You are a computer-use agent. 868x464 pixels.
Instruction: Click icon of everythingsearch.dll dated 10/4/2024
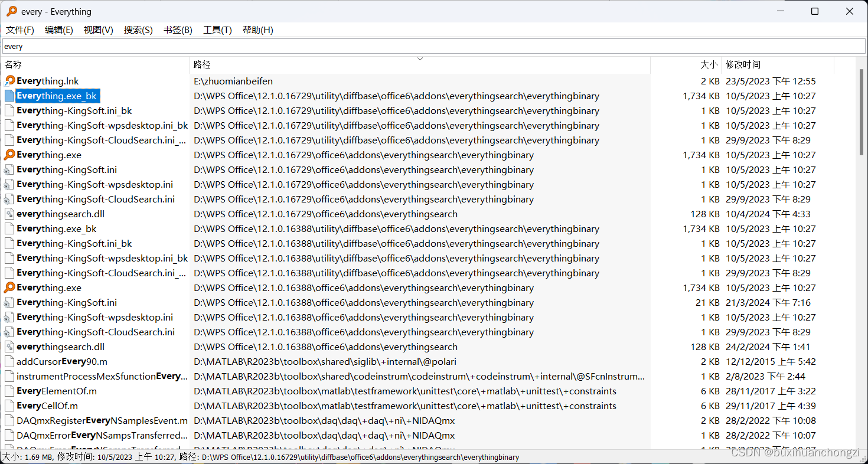point(9,214)
